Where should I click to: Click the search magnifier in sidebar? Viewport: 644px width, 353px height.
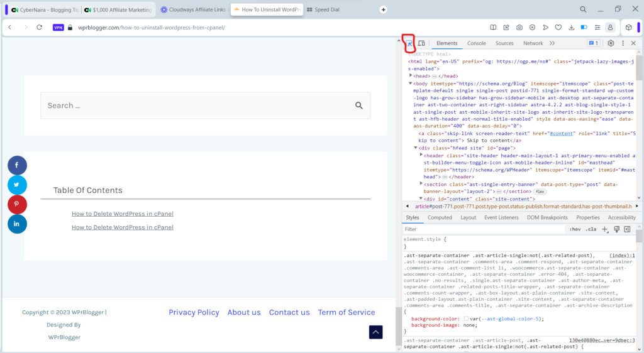point(359,106)
